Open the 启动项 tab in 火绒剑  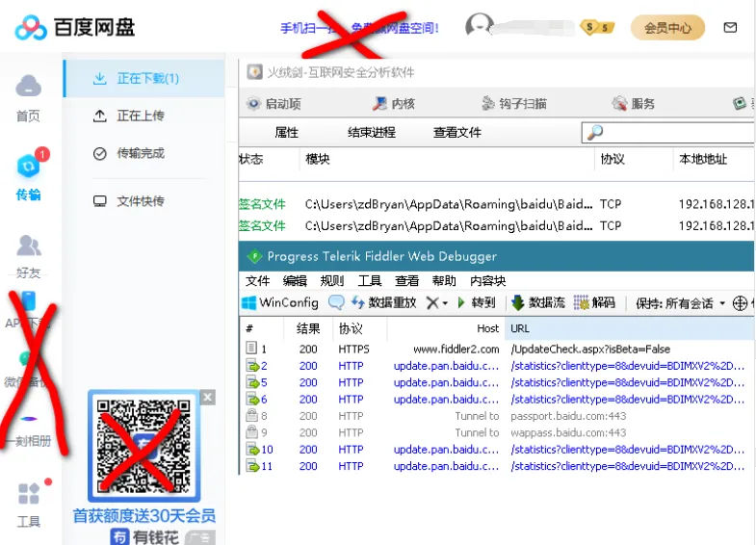click(x=274, y=104)
